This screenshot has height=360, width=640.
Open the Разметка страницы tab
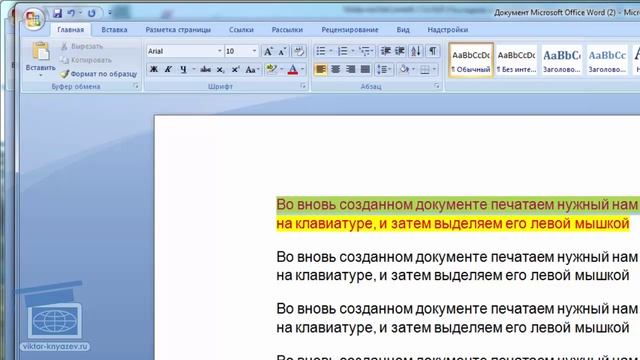178,30
